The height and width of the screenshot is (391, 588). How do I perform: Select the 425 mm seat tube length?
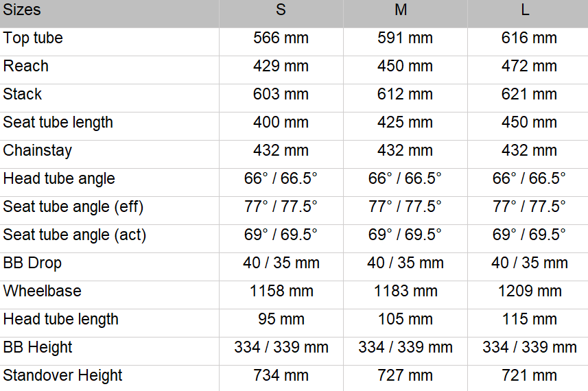click(x=405, y=123)
